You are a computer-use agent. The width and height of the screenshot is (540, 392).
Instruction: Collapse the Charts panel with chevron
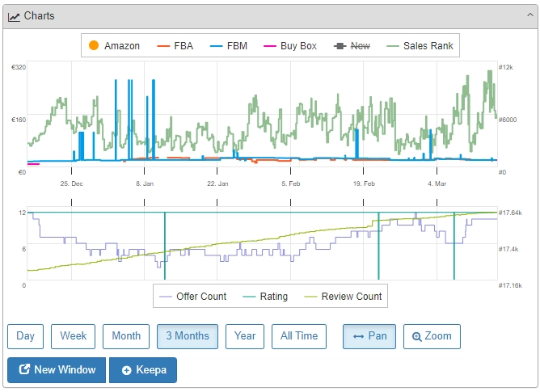point(525,16)
